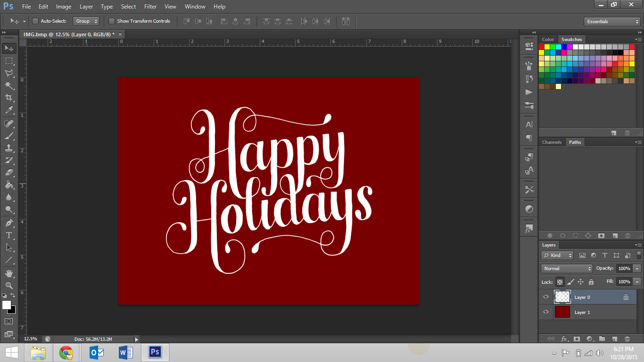The height and width of the screenshot is (362, 644).
Task: Open the History panel icon in the dock
Action: [529, 79]
